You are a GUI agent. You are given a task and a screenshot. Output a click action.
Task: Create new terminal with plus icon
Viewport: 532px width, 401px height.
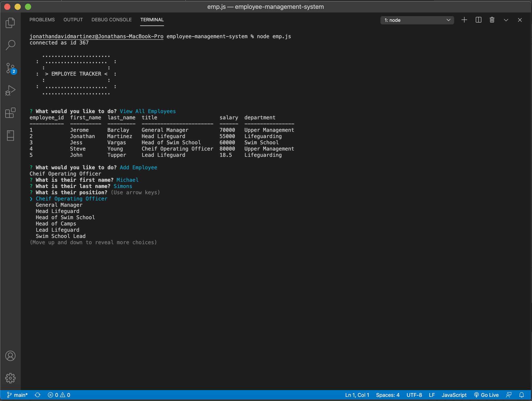coord(464,20)
